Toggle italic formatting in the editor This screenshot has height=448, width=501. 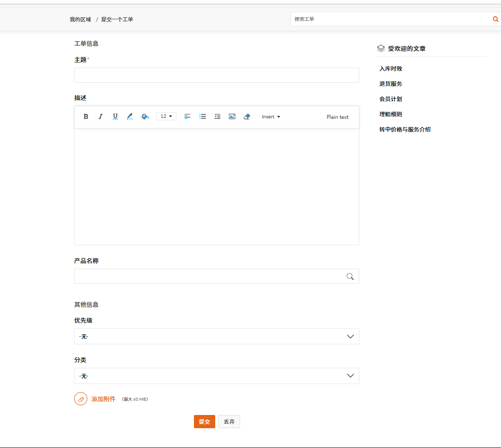tap(101, 117)
